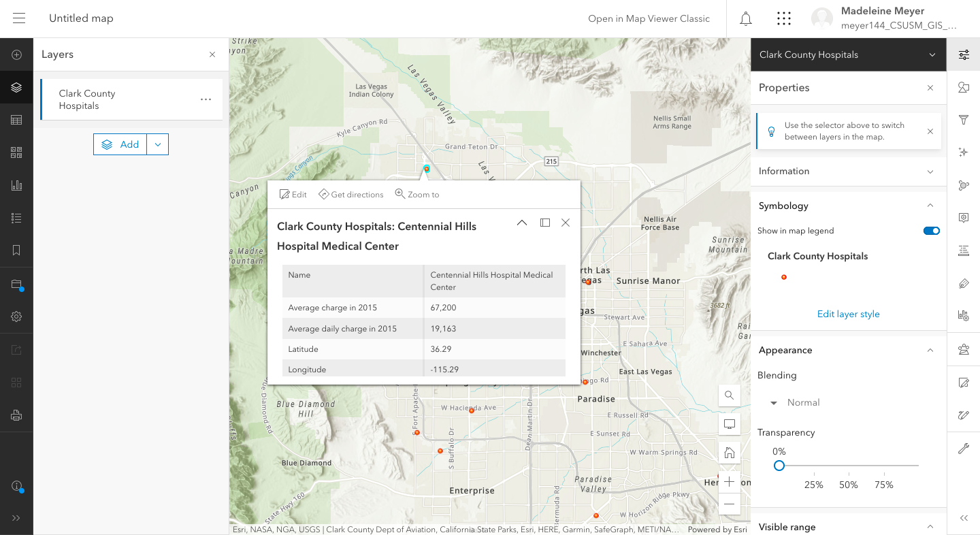
Task: Expand the left toolbar with double chevron
Action: [16, 518]
